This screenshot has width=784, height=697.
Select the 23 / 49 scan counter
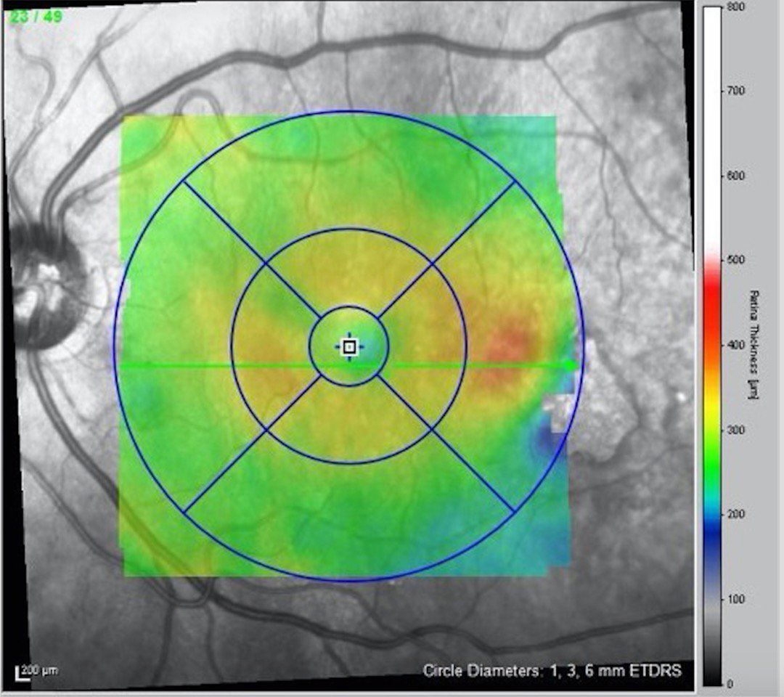coord(36,17)
